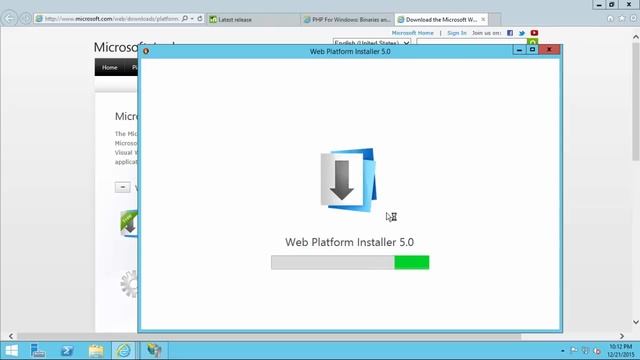Open a new blank browser tab
This screenshot has height=360, width=640.
point(495,19)
